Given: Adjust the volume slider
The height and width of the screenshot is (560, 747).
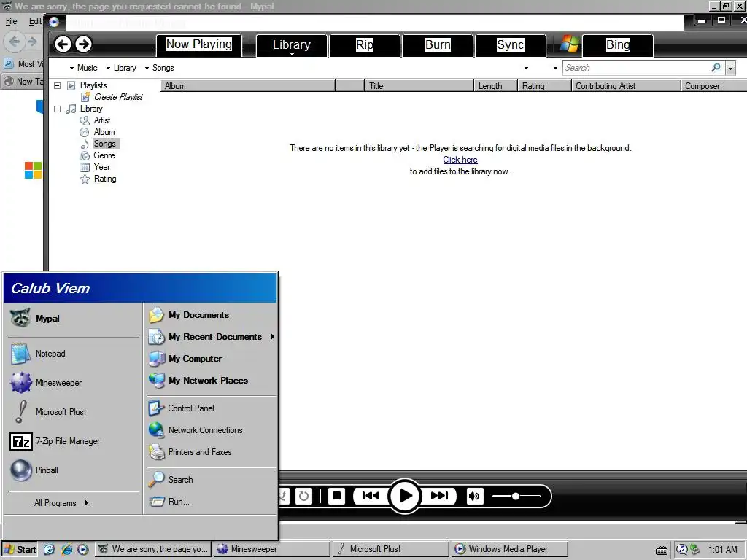Looking at the screenshot, I should (516, 496).
